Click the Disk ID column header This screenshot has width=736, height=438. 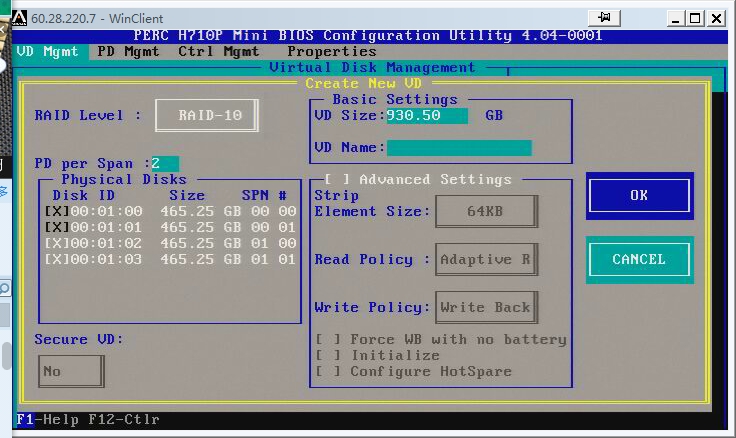[84, 195]
